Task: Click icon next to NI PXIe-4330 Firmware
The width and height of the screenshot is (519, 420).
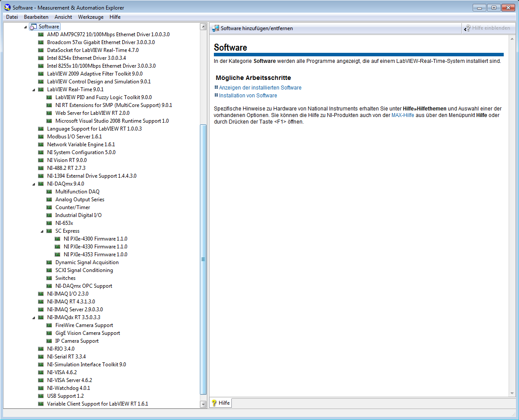Action: point(57,247)
